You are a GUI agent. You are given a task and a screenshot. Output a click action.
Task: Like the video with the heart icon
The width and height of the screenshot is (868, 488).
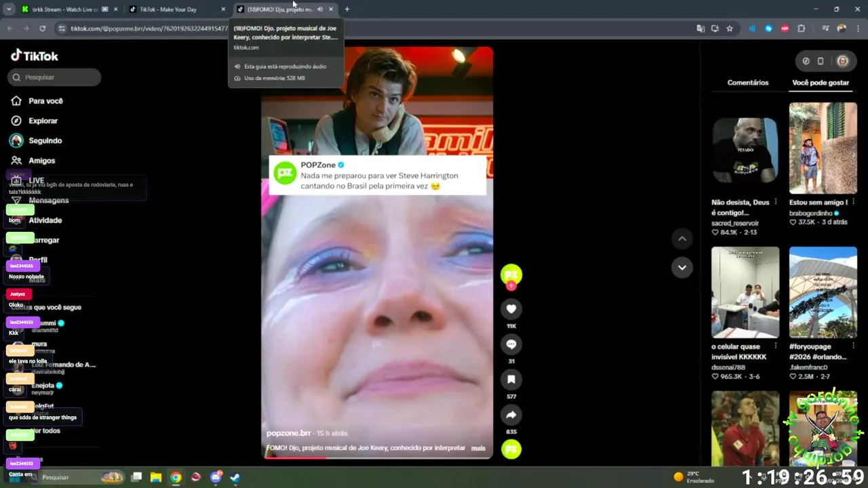pos(511,309)
